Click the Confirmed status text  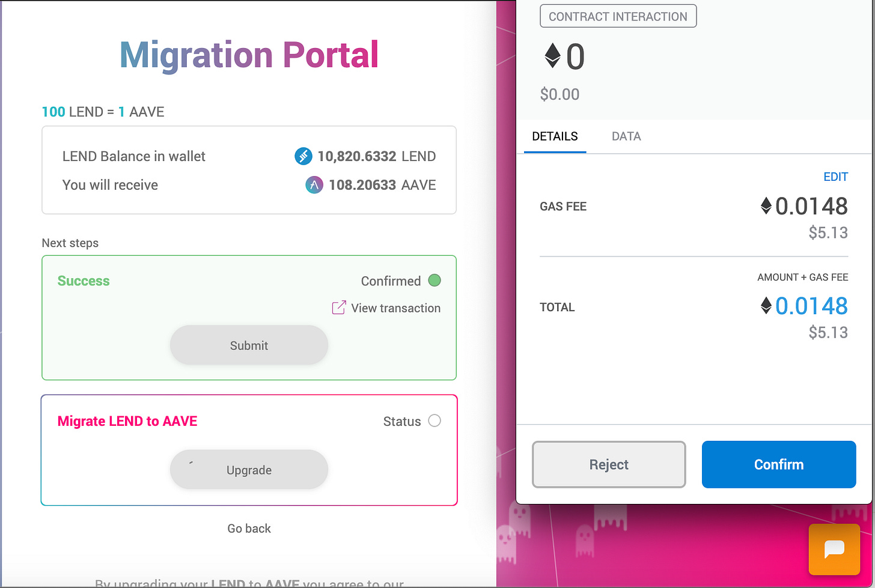click(391, 281)
